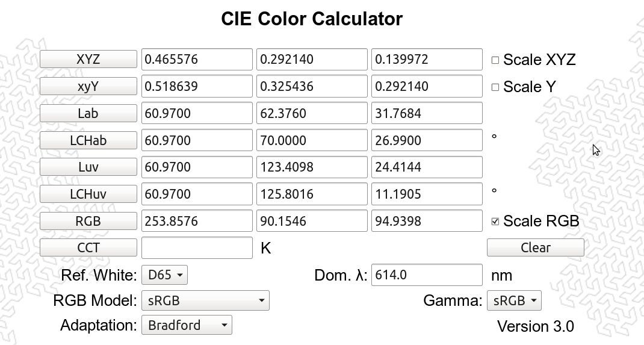The height and width of the screenshot is (345, 644).
Task: Click the XYZ conversion button
Action: click(88, 59)
